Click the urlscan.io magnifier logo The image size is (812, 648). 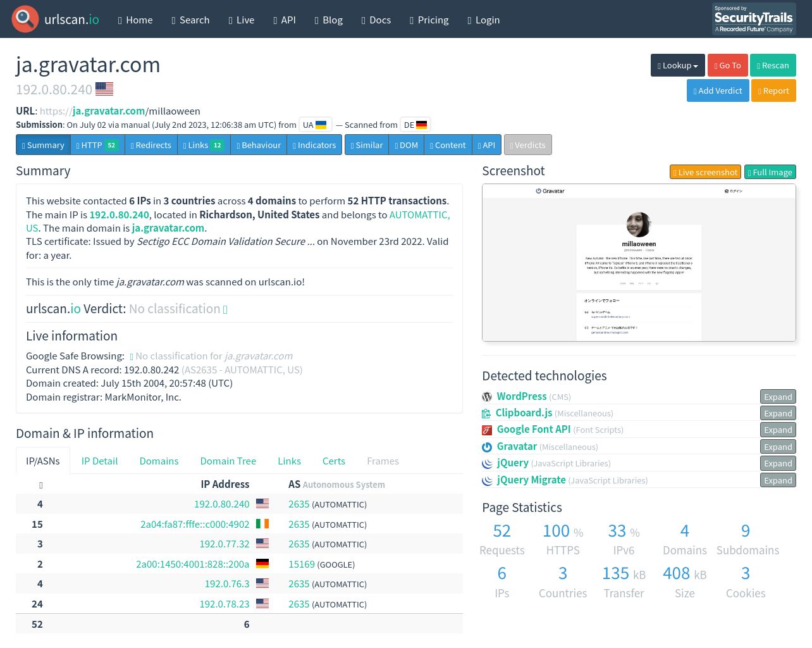25,19
